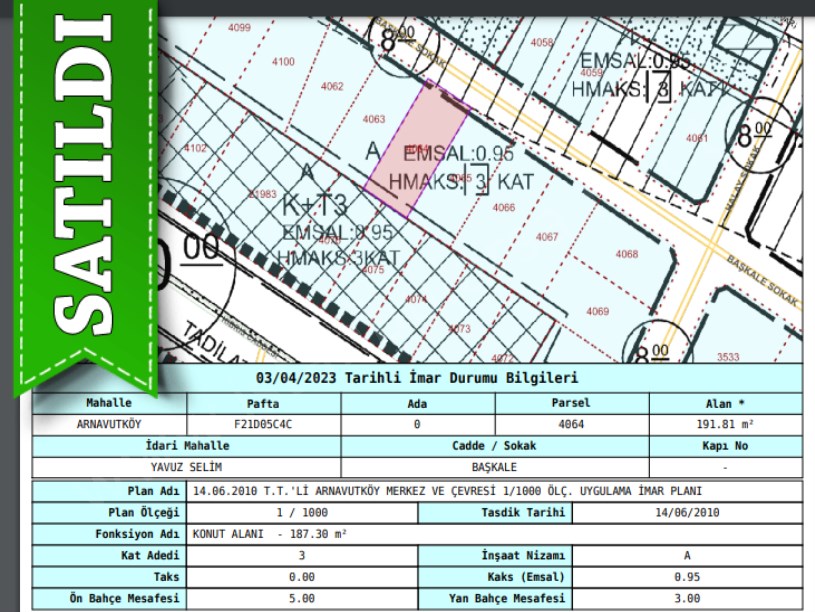
Task: Click parcel 4062 on the zoning map
Action: point(332,87)
